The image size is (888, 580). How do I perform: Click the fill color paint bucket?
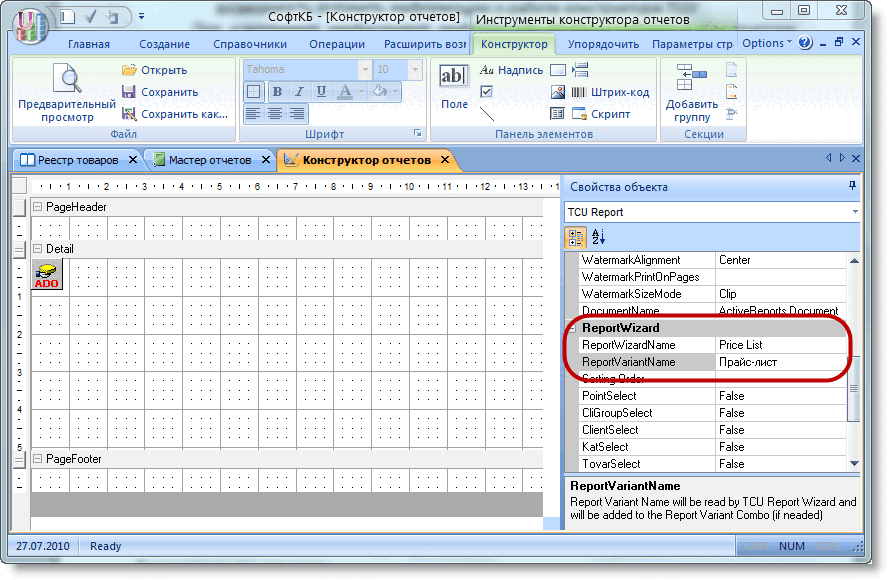coord(380,91)
